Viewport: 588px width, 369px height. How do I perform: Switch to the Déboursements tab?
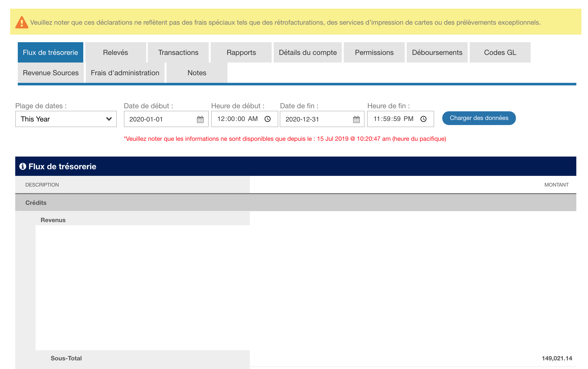[x=437, y=52]
